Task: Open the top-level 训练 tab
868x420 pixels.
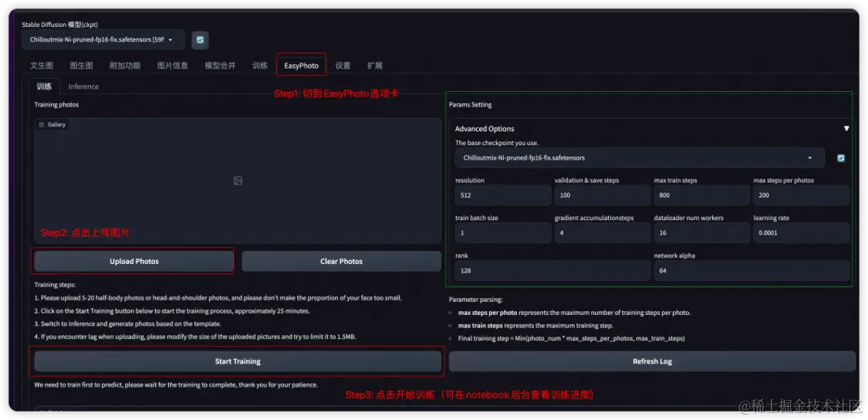Action: [260, 66]
